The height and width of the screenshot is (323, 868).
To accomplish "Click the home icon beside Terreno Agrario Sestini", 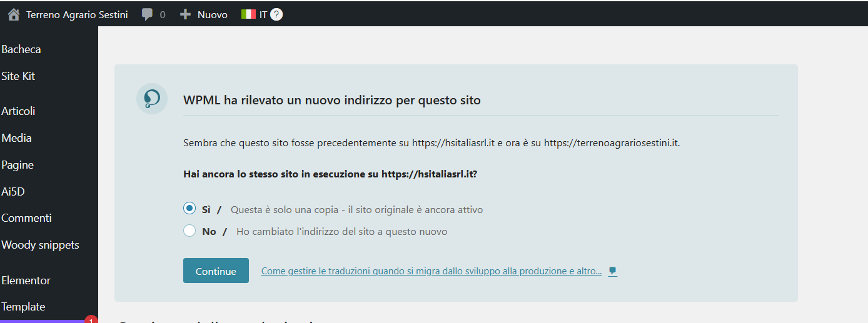I will coord(14,14).
